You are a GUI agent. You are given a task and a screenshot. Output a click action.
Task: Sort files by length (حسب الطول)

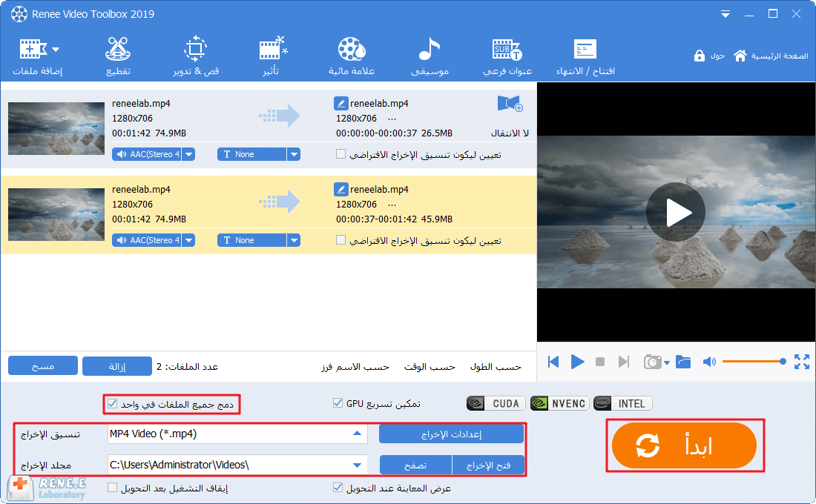click(496, 367)
